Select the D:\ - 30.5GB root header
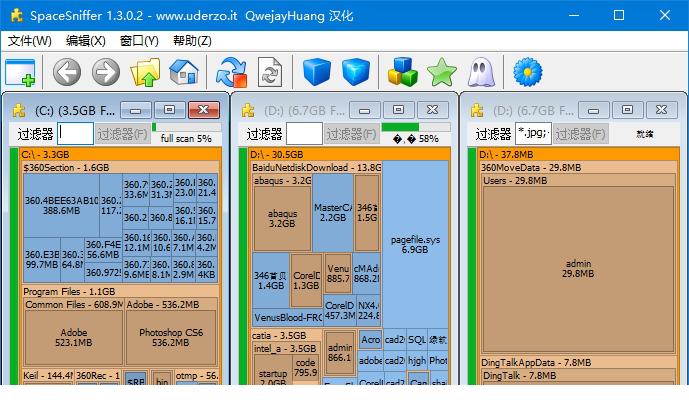This screenshot has width=689, height=400. pyautogui.click(x=349, y=154)
